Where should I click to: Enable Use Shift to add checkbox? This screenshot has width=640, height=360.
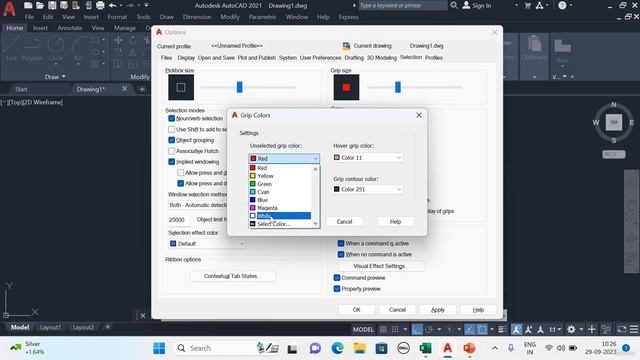[x=171, y=129]
